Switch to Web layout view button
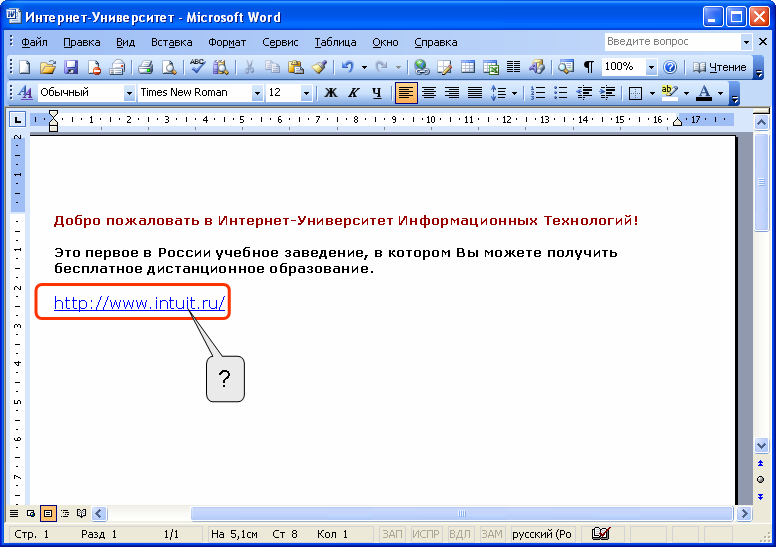The width and height of the screenshot is (776, 547). point(31,513)
